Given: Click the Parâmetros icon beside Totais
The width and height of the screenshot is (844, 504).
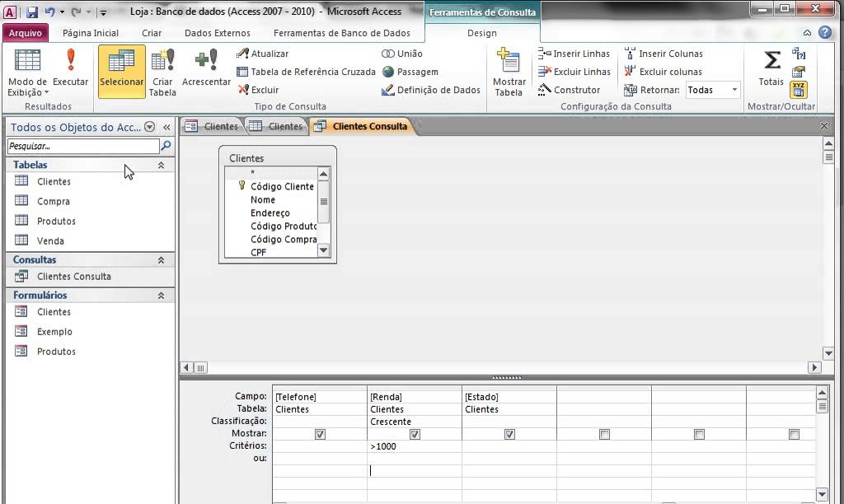Looking at the screenshot, I should [799, 54].
